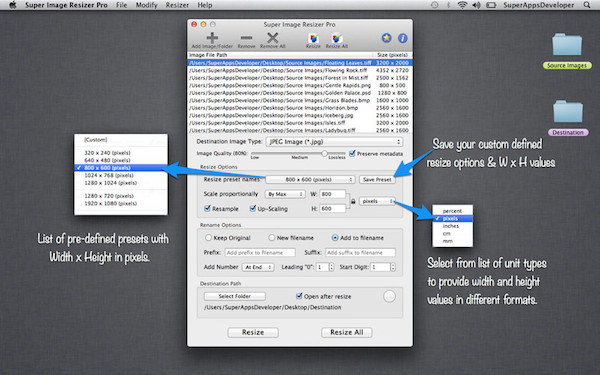600x375 pixels.
Task: Click the Add Image/Folder plus icon
Action: tap(212, 38)
